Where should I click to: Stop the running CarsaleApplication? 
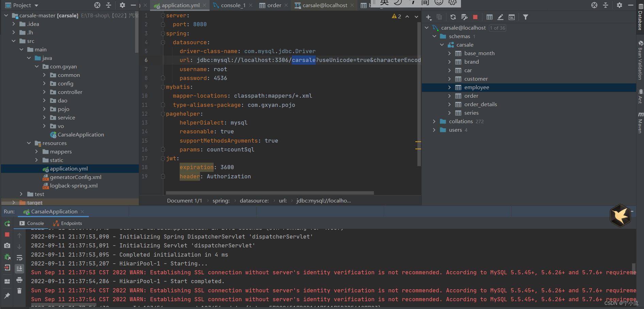pyautogui.click(x=7, y=234)
